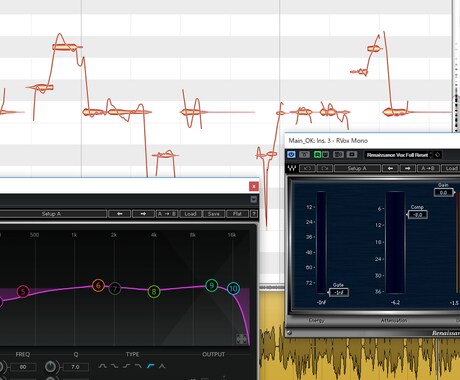Click the Energy meter reading -Inf

pyautogui.click(x=321, y=303)
